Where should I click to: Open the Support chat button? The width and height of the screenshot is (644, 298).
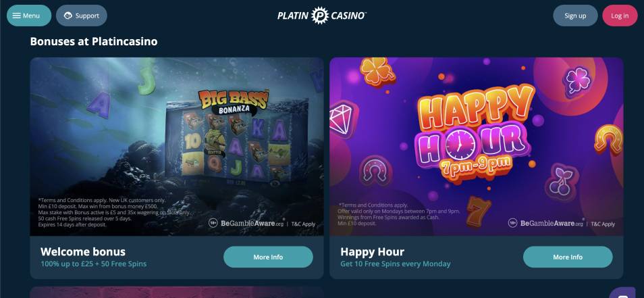81,16
